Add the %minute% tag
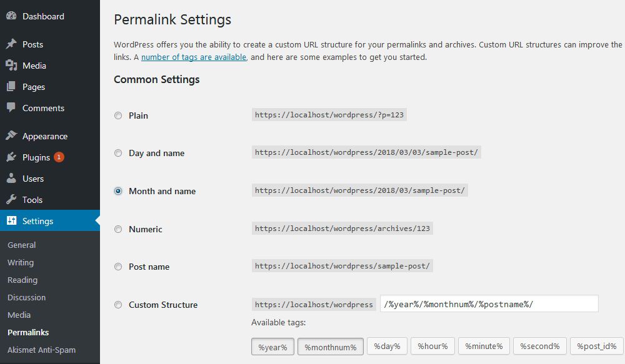Image resolution: width=625 pixels, height=364 pixels. (x=484, y=346)
